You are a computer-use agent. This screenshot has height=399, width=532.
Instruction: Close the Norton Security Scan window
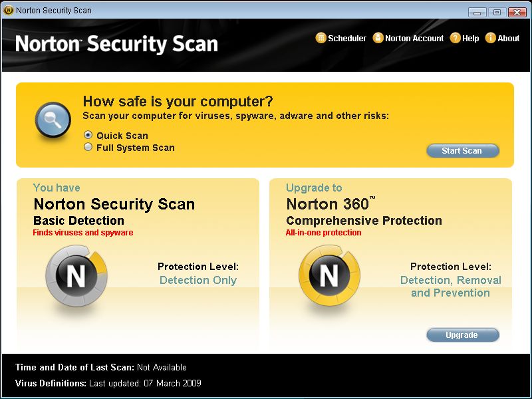click(x=517, y=13)
